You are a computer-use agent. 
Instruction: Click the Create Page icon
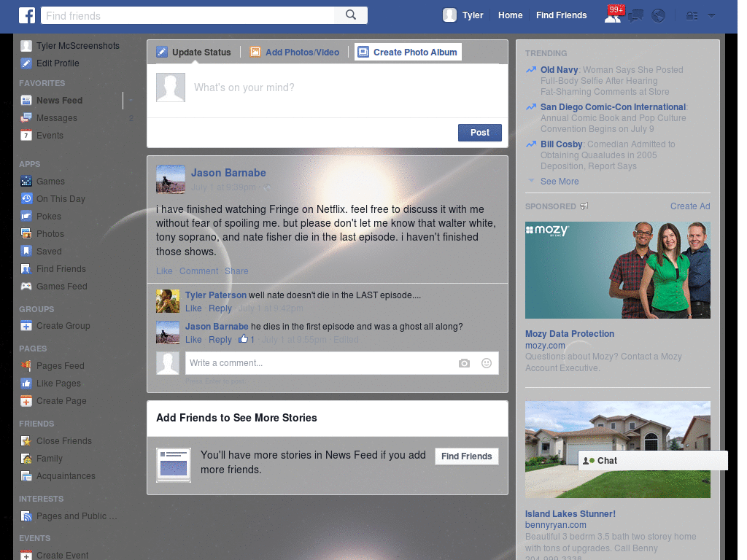click(26, 401)
